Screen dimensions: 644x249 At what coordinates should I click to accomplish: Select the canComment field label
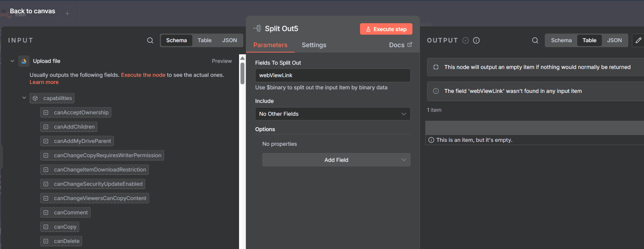71,213
